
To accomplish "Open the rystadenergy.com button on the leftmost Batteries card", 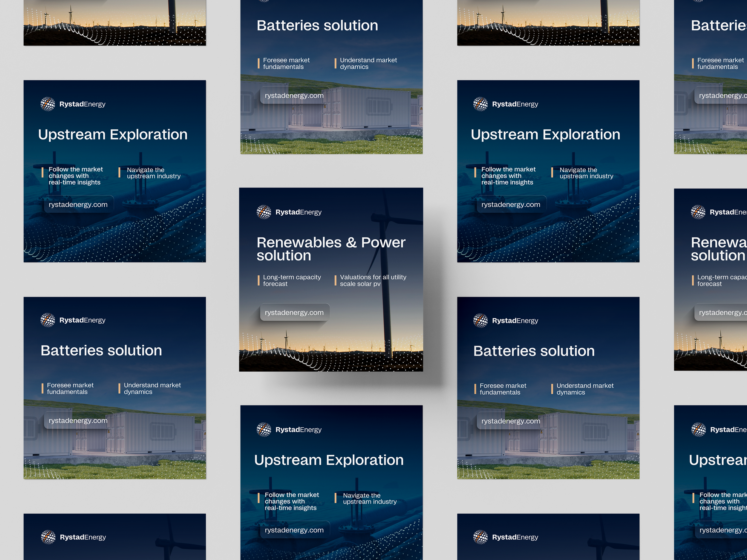I will tap(78, 421).
